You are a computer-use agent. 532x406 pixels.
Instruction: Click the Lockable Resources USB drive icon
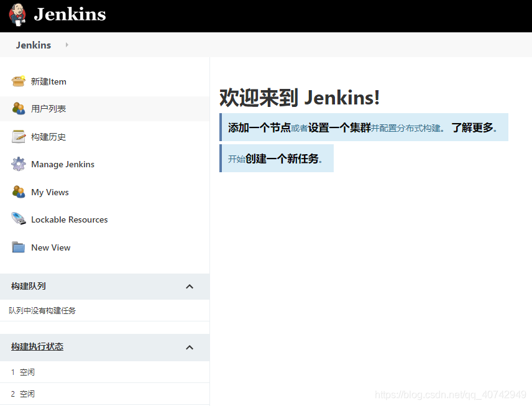(x=18, y=219)
